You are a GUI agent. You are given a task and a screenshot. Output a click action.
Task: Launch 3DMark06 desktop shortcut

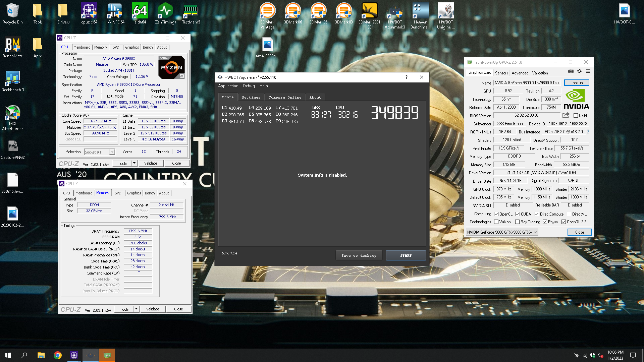tap(293, 14)
